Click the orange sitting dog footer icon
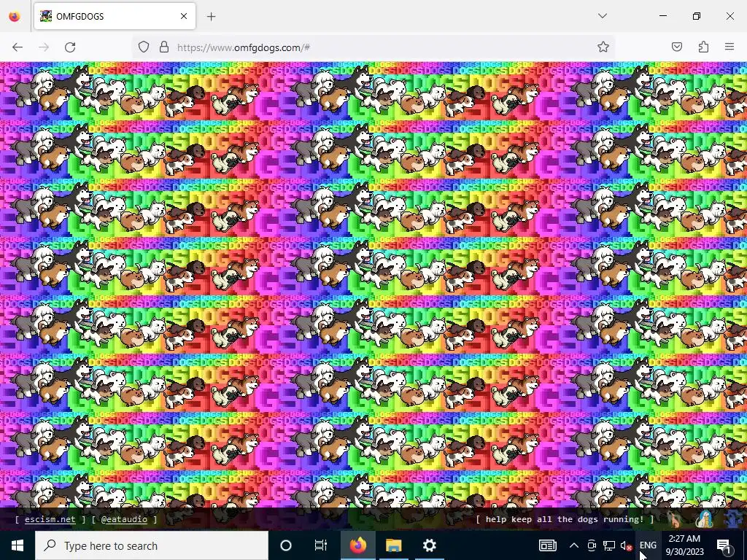Viewport: 747px width, 560px height. (x=673, y=519)
